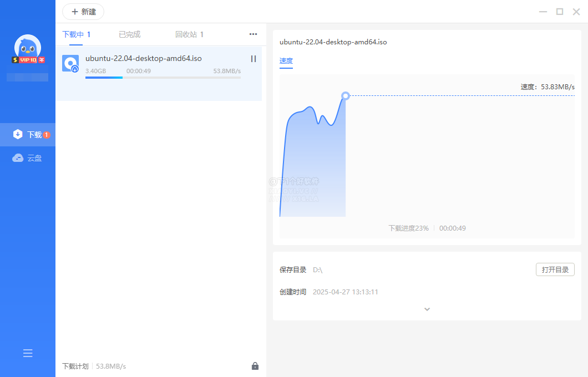Image resolution: width=588 pixels, height=377 pixels.
Task: Click 下载计划 at the bottom
Action: click(x=75, y=366)
